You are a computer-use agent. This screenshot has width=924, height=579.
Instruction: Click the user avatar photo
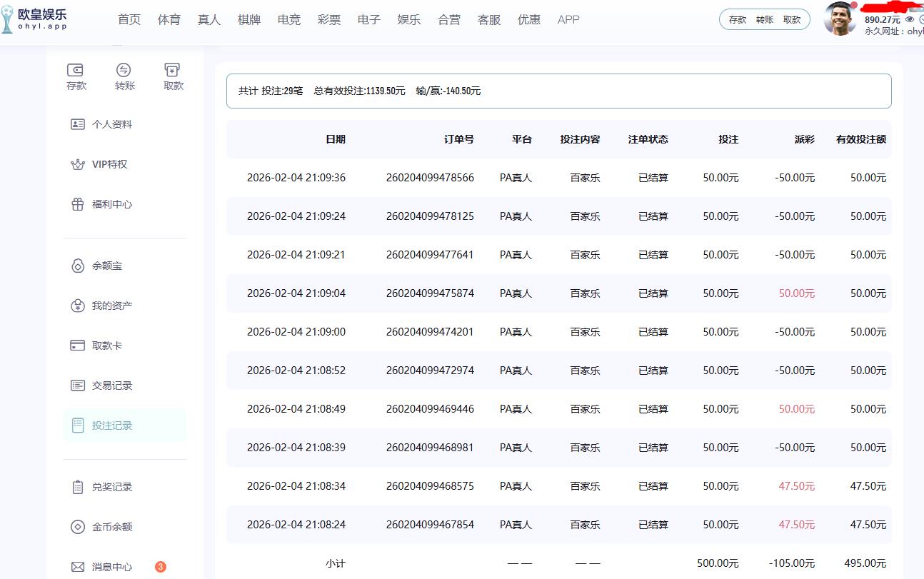click(x=840, y=19)
